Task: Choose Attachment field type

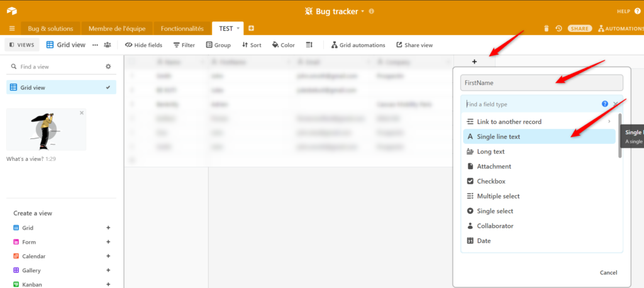Action: [539, 167]
